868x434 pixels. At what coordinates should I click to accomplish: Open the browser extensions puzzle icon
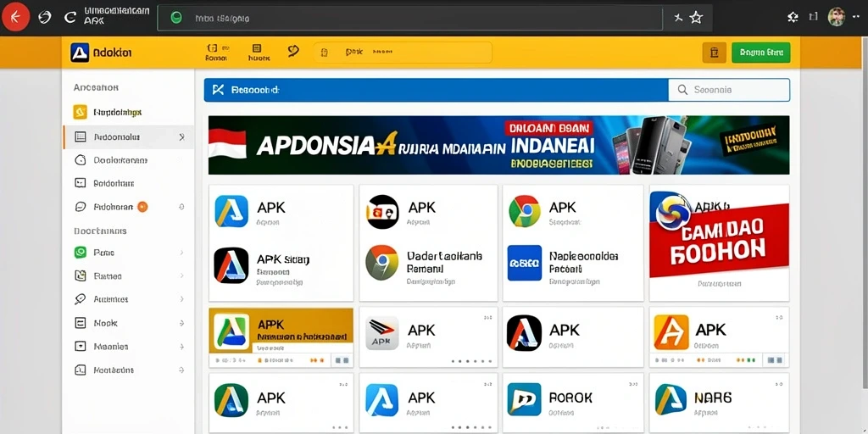793,17
